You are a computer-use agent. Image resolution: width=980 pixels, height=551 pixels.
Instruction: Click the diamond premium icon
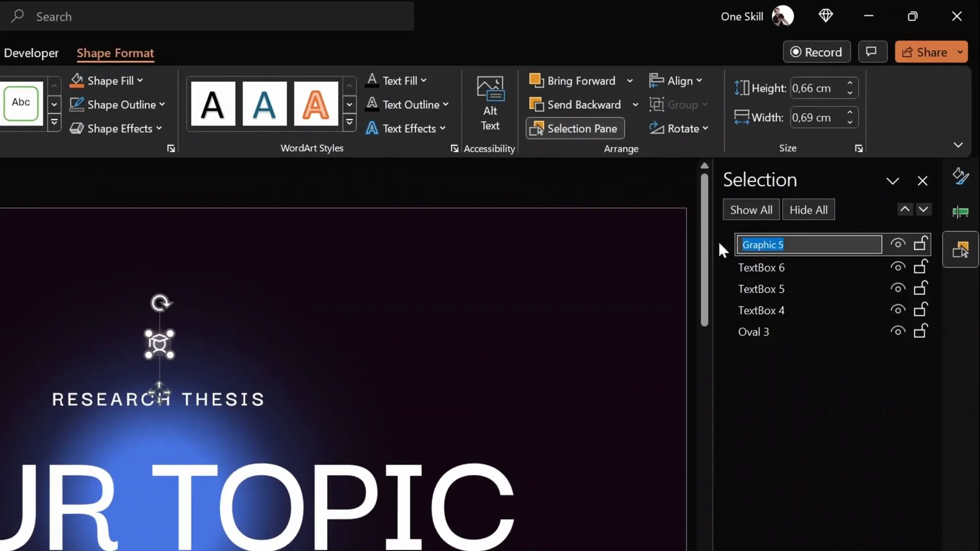[826, 16]
